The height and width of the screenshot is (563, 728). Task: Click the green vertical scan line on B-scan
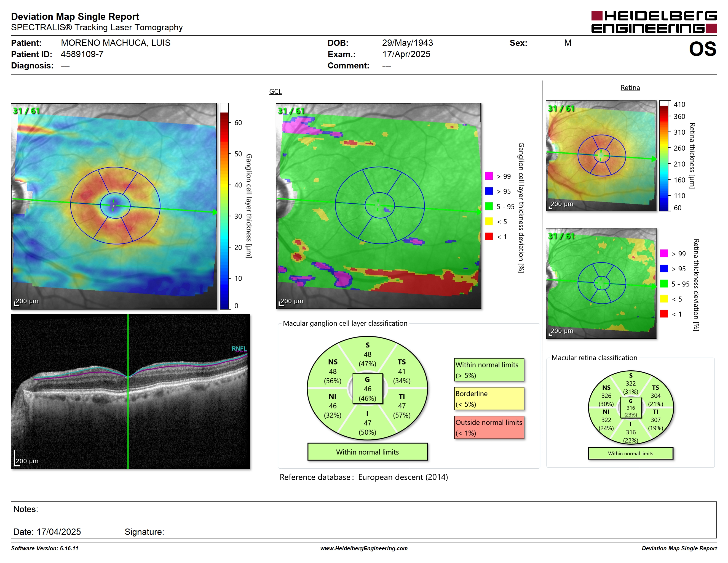(128, 392)
